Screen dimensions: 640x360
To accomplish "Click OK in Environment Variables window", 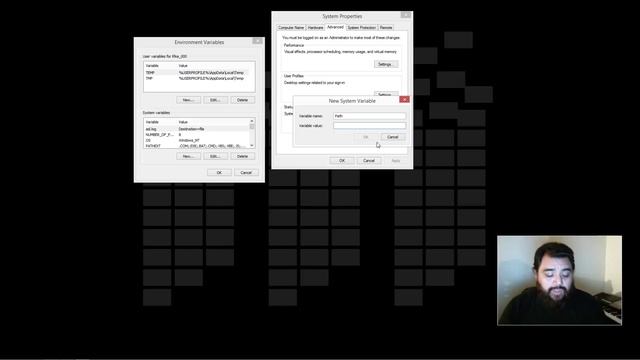I will pyautogui.click(x=219, y=173).
